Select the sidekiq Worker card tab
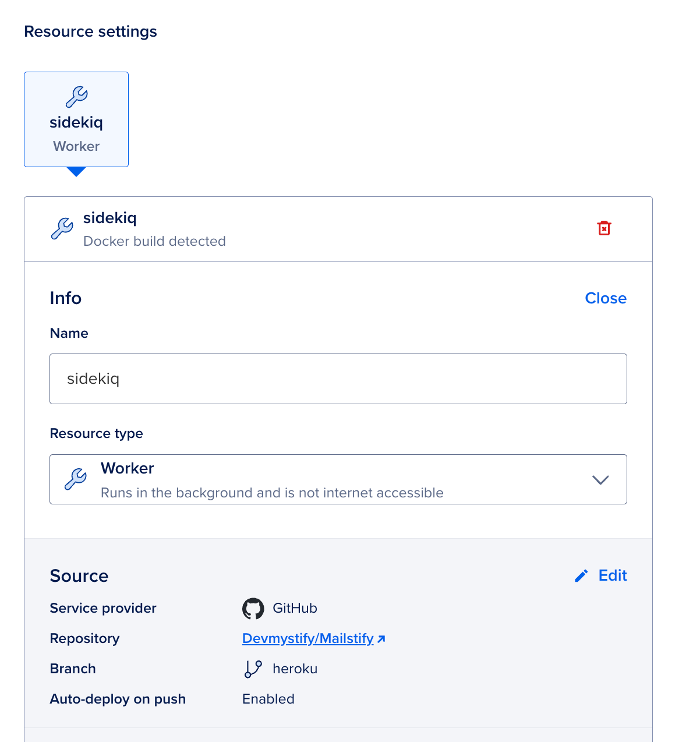Image resolution: width=700 pixels, height=742 pixels. (x=76, y=119)
